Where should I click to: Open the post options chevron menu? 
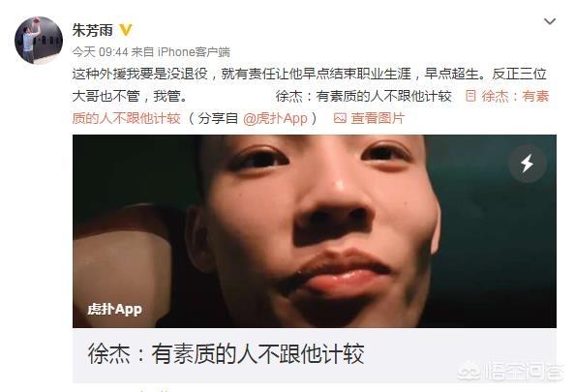pos(549,21)
